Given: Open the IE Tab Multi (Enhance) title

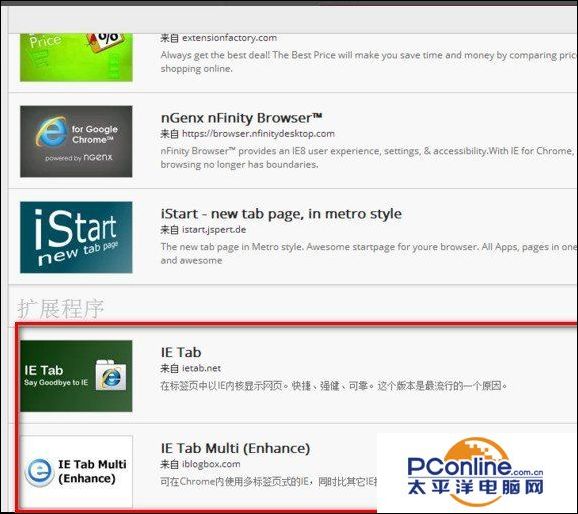Looking at the screenshot, I should [x=236, y=448].
